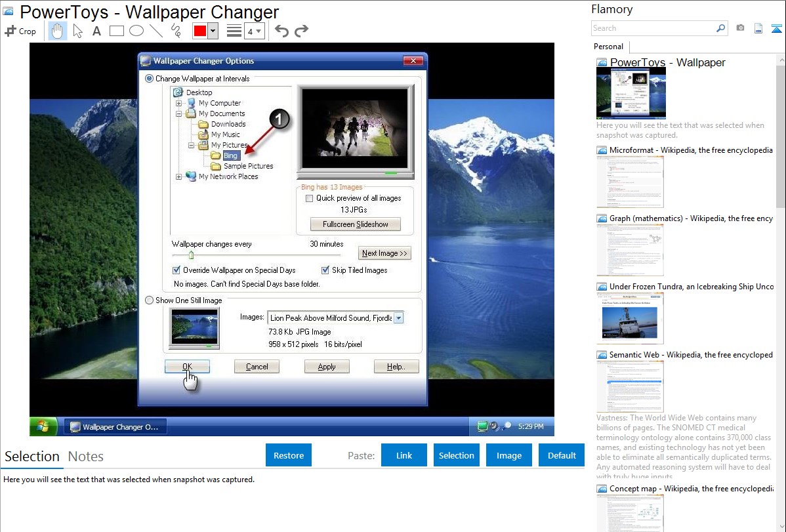Click the Help.. button in the dialog

tap(396, 367)
